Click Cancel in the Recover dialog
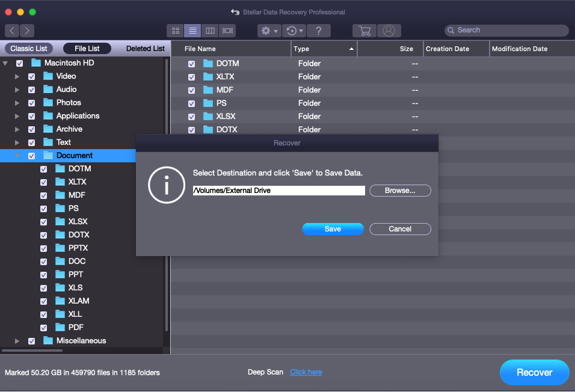 click(x=400, y=229)
